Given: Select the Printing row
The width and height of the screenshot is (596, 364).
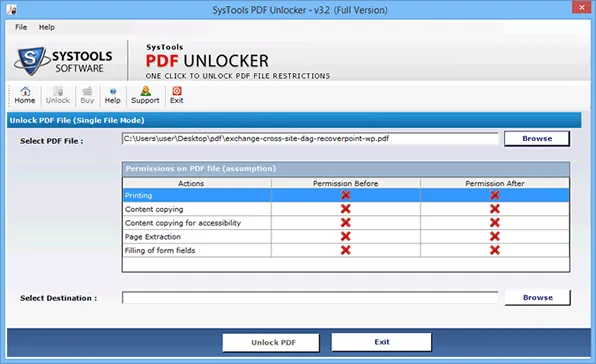Looking at the screenshot, I should (x=346, y=195).
